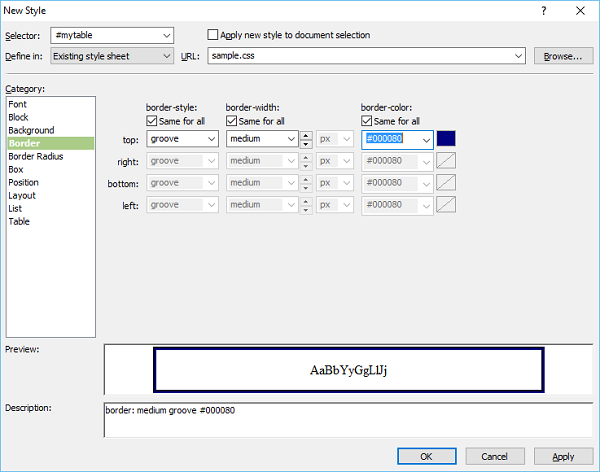Open the top border-style groove dropdown
600x472 pixels.
click(x=183, y=139)
